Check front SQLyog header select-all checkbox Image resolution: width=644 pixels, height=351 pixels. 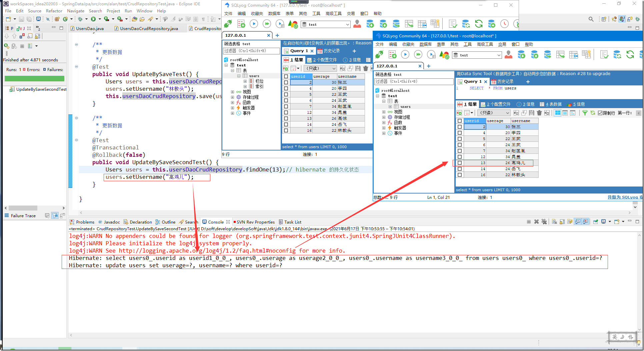coord(460,121)
